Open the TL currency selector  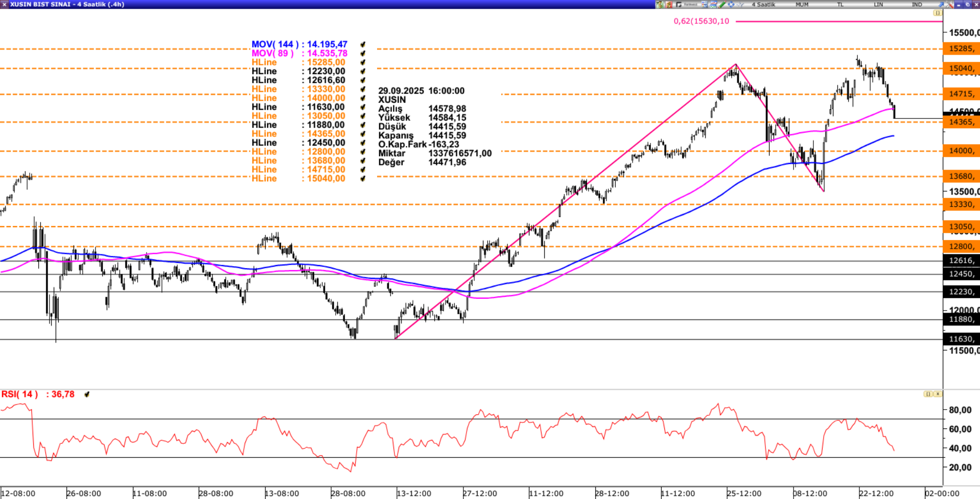coord(840,5)
